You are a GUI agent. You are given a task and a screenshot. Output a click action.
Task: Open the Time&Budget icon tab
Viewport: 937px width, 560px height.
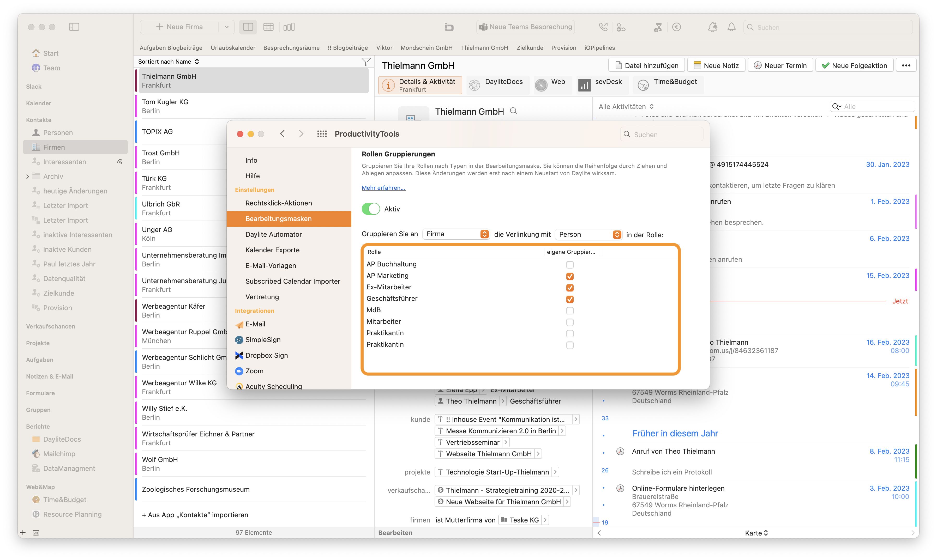(643, 85)
